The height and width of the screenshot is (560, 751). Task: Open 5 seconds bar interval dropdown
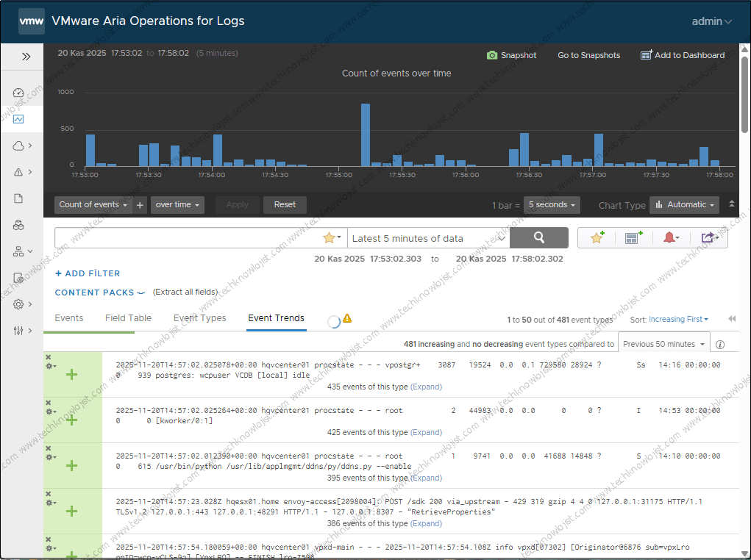552,205
